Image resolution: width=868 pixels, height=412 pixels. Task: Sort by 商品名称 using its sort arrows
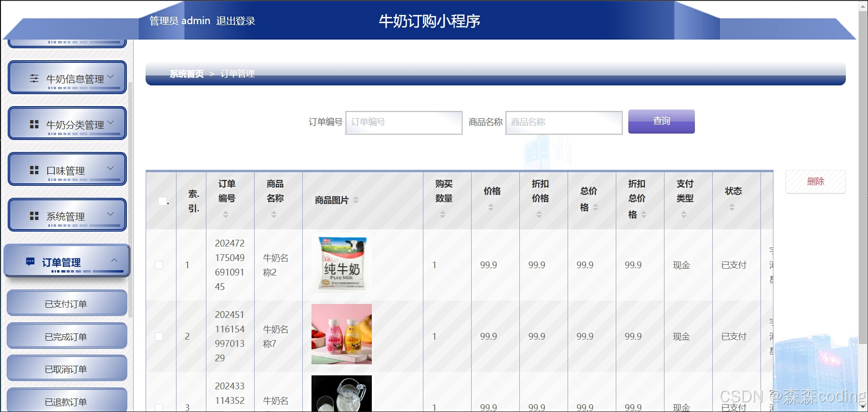click(274, 214)
